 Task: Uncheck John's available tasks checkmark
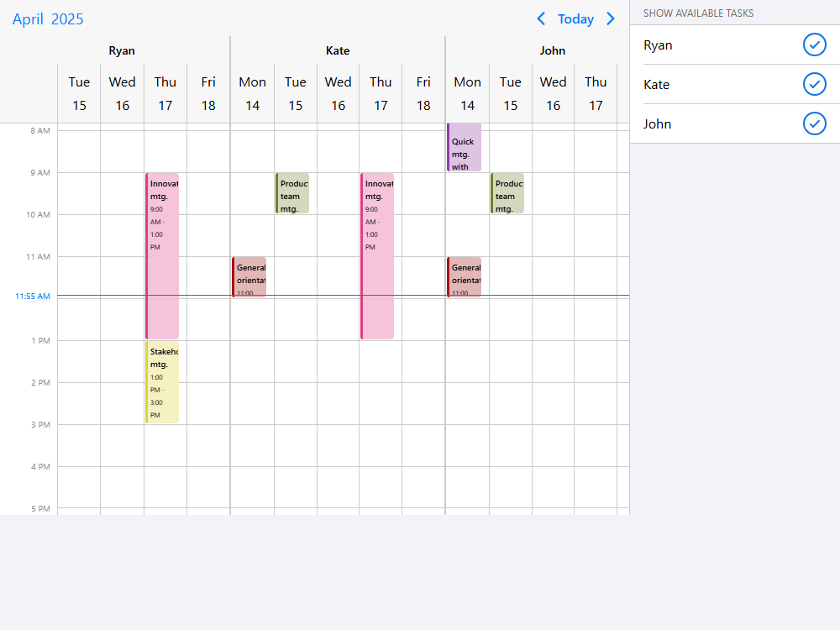(x=814, y=123)
